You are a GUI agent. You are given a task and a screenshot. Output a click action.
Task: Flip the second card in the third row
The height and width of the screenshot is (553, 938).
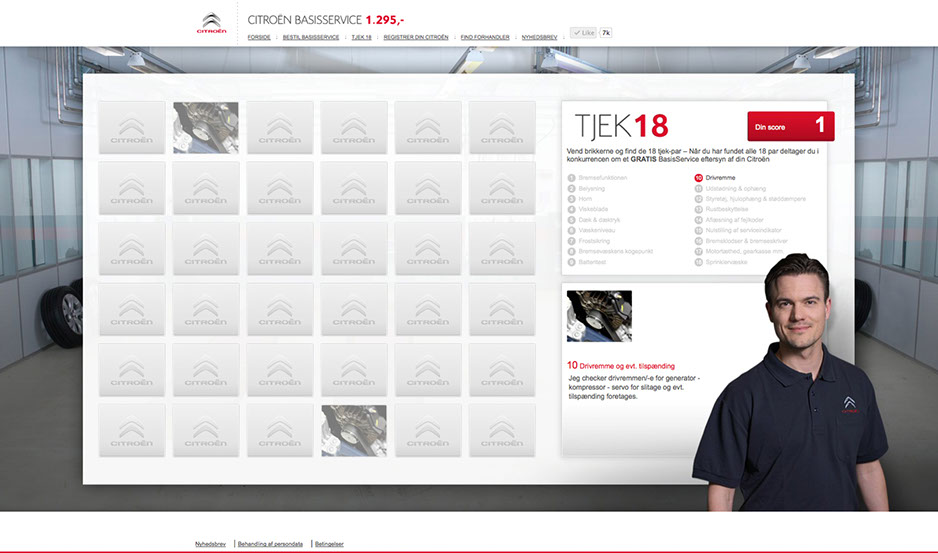click(206, 249)
